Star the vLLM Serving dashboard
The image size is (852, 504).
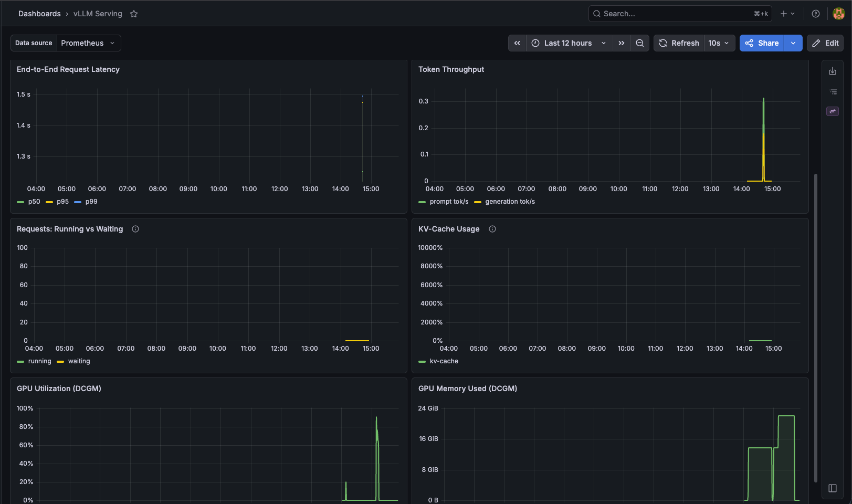pos(134,14)
